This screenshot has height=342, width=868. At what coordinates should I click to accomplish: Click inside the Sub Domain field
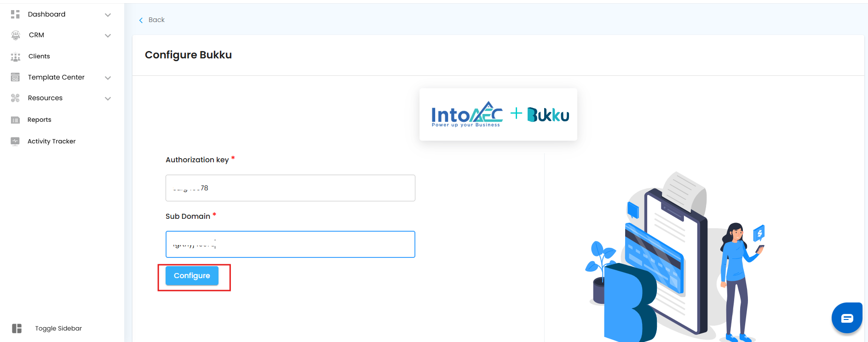(290, 244)
